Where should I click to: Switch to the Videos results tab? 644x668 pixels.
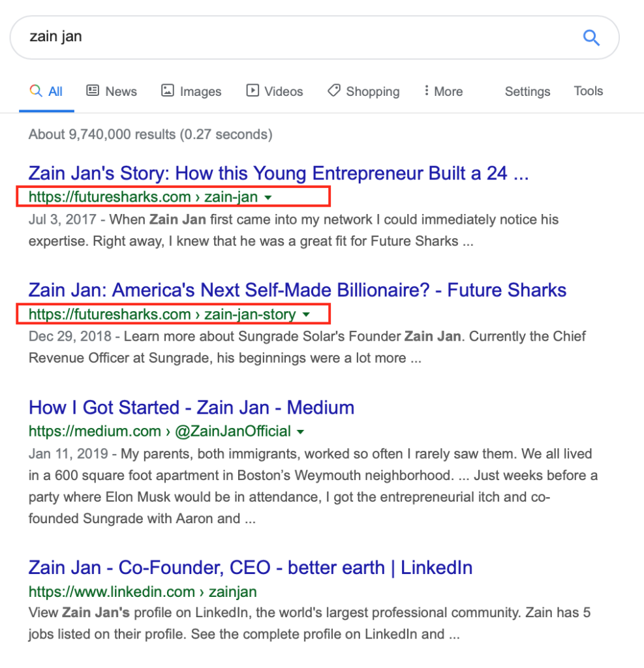pos(275,91)
